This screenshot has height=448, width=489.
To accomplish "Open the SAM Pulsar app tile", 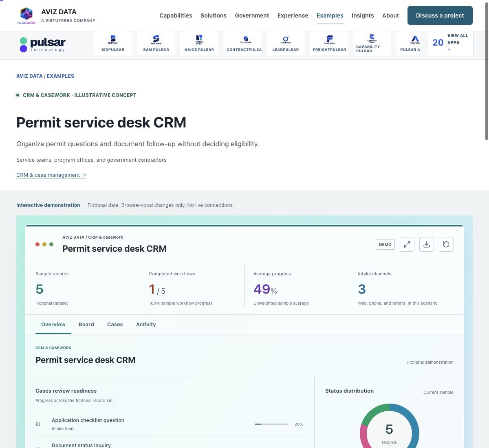I will click(156, 44).
